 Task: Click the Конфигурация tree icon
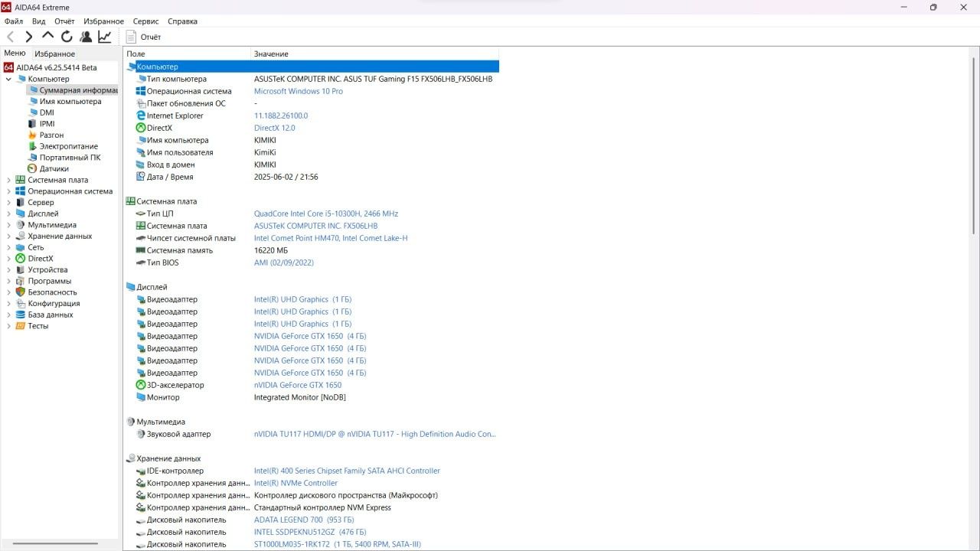tap(21, 303)
